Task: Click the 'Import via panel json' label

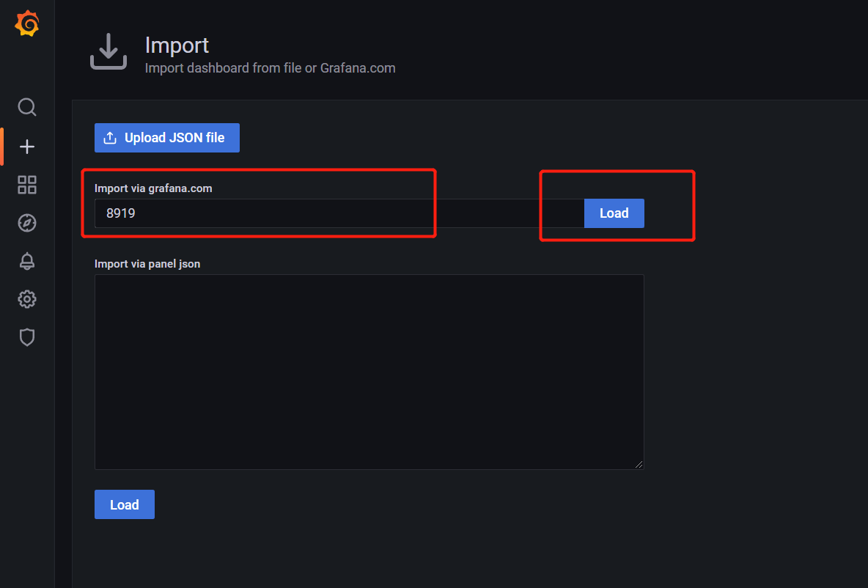Action: pyautogui.click(x=147, y=264)
